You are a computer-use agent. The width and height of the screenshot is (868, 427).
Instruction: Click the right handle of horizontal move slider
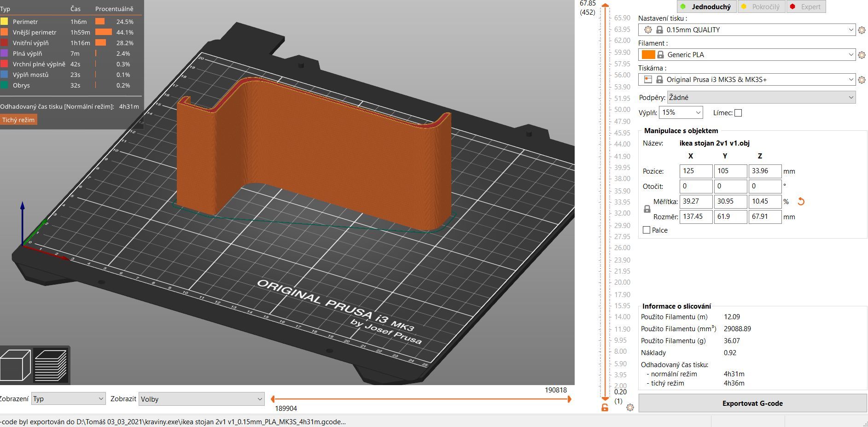tap(569, 399)
